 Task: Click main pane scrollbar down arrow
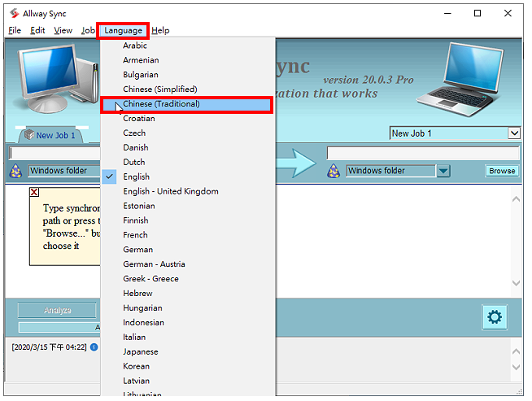(x=516, y=282)
